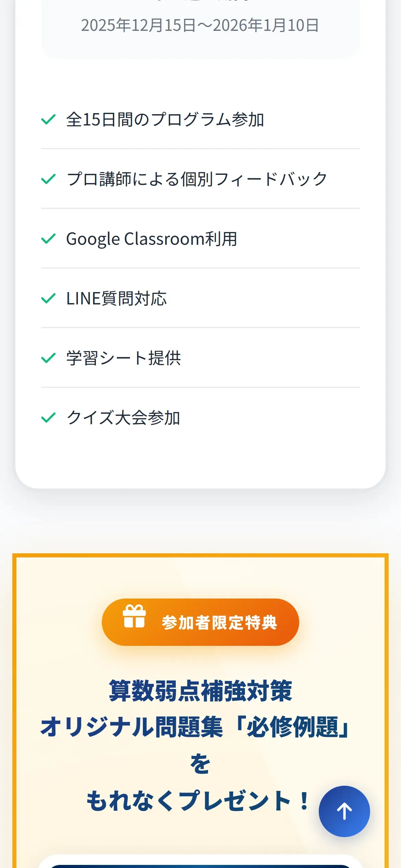Click the 算数弱点補強対策 heading

pyautogui.click(x=200, y=691)
